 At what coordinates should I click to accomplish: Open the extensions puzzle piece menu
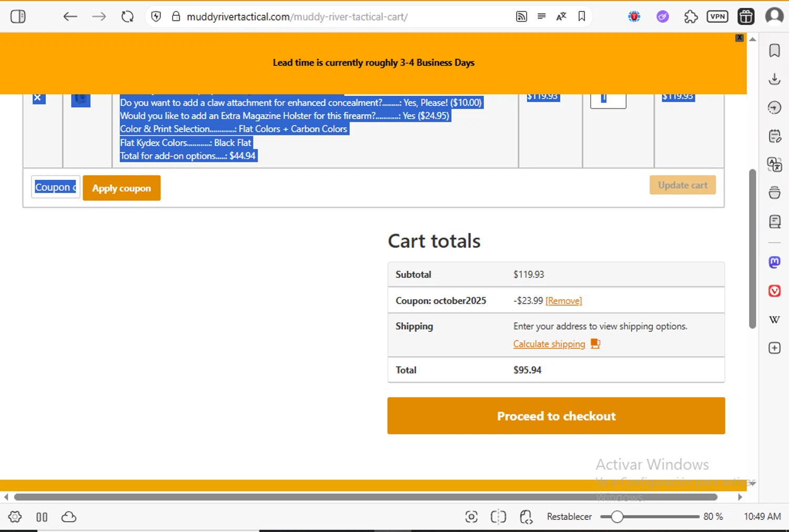(x=691, y=16)
